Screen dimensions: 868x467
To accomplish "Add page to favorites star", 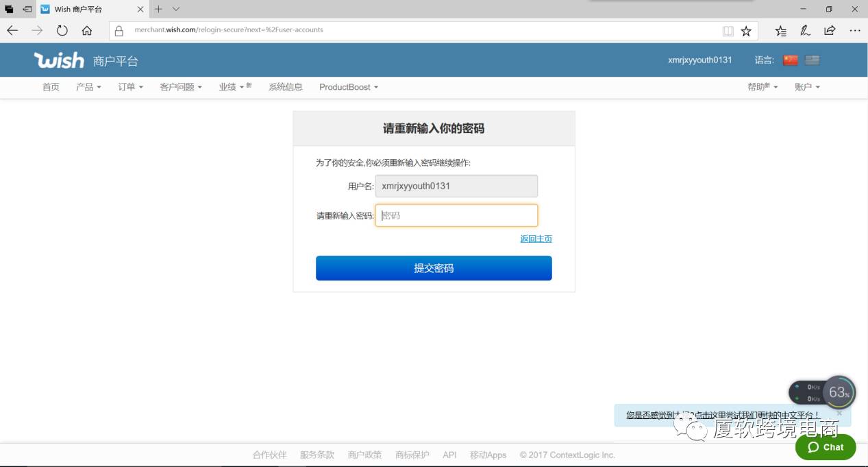I will [x=746, y=31].
